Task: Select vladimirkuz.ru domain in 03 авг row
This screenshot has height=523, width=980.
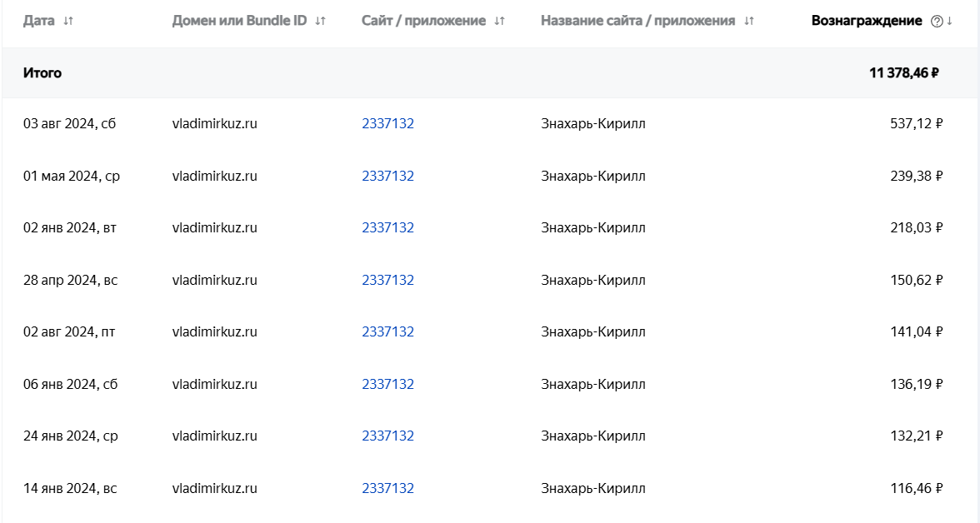Action: pyautogui.click(x=214, y=124)
